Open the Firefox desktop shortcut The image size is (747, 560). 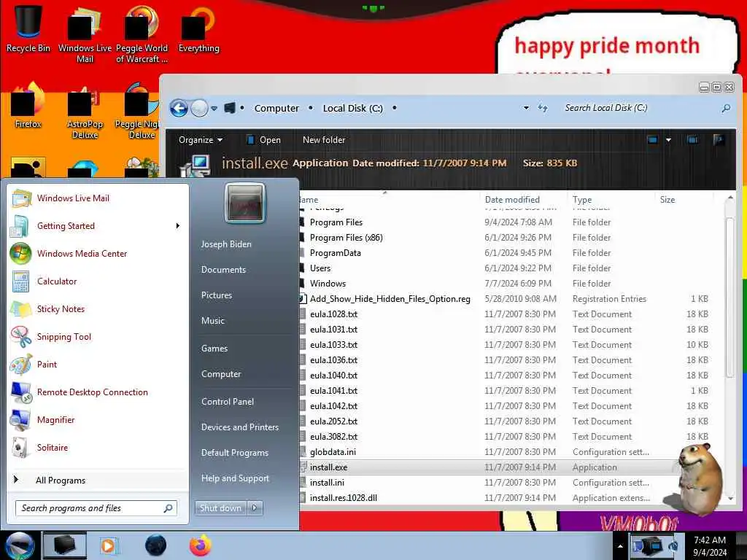pyautogui.click(x=28, y=106)
